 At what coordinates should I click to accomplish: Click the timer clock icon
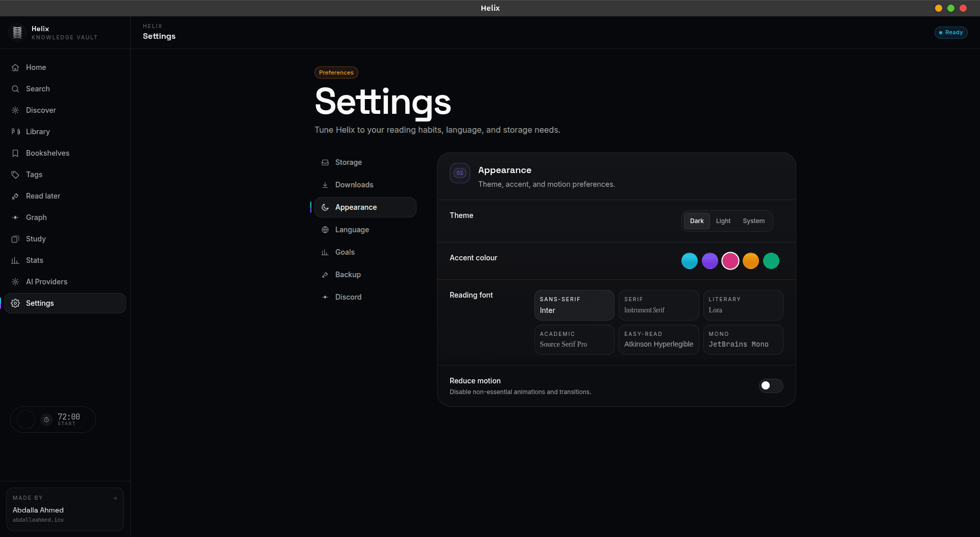coord(46,420)
